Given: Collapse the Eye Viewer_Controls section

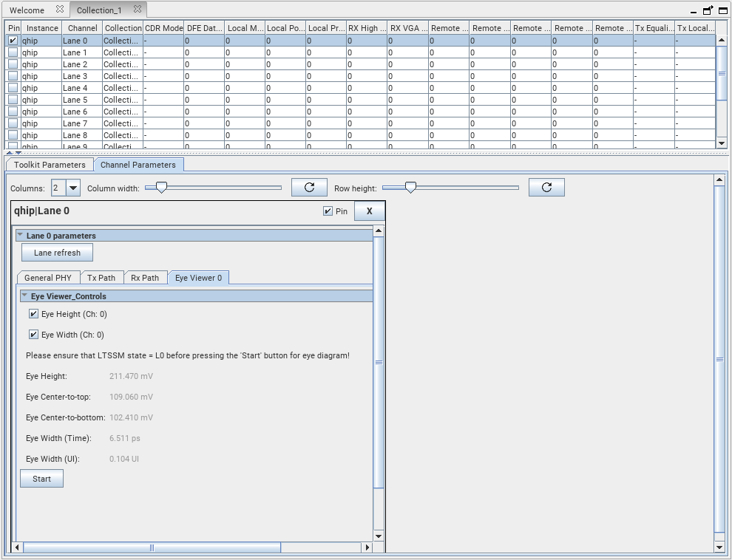Looking at the screenshot, I should coord(24,296).
